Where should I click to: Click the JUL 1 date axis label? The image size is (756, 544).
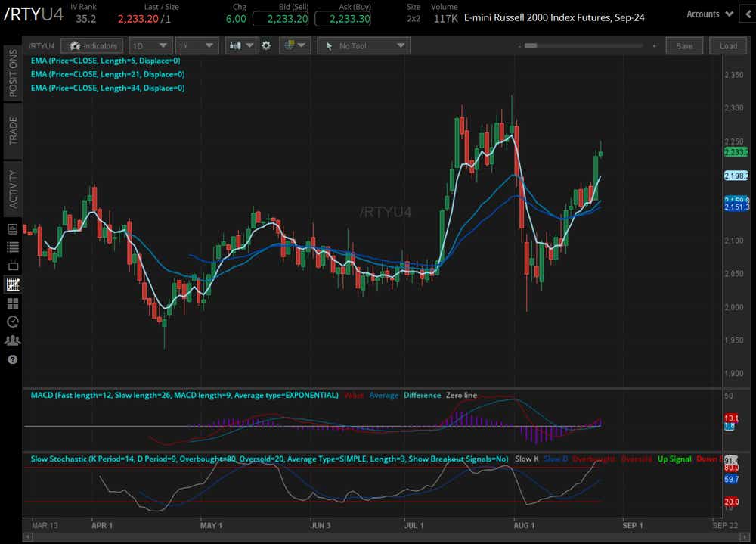click(x=414, y=526)
